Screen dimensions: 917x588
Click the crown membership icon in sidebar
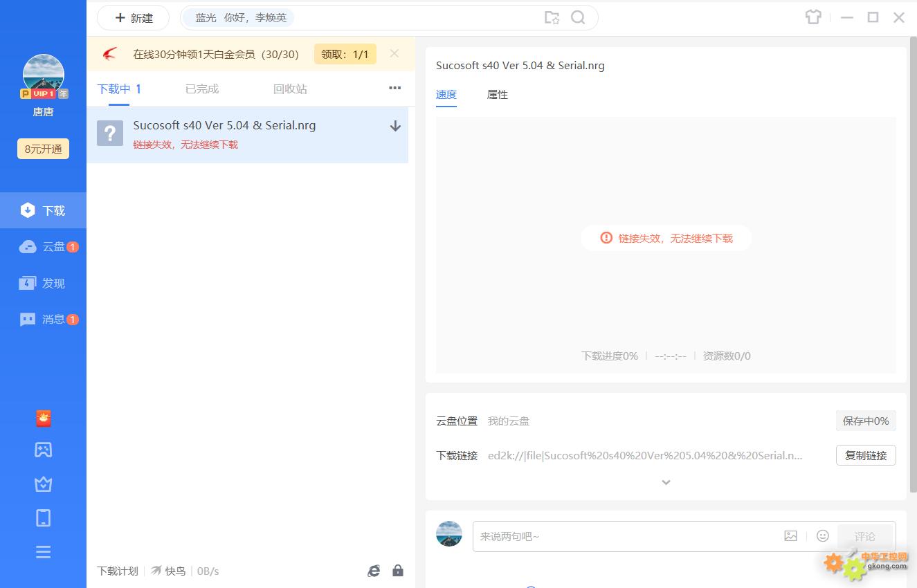[x=44, y=484]
